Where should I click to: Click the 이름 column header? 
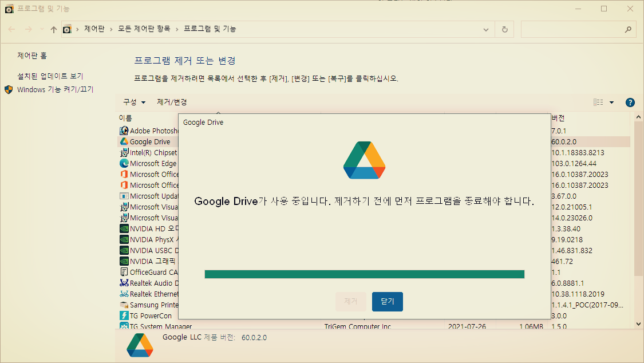coord(125,119)
